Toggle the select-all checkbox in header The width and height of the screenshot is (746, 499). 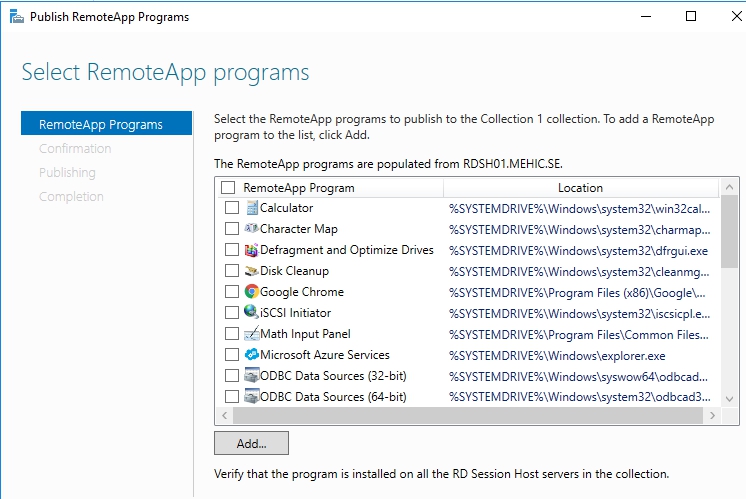(x=228, y=188)
